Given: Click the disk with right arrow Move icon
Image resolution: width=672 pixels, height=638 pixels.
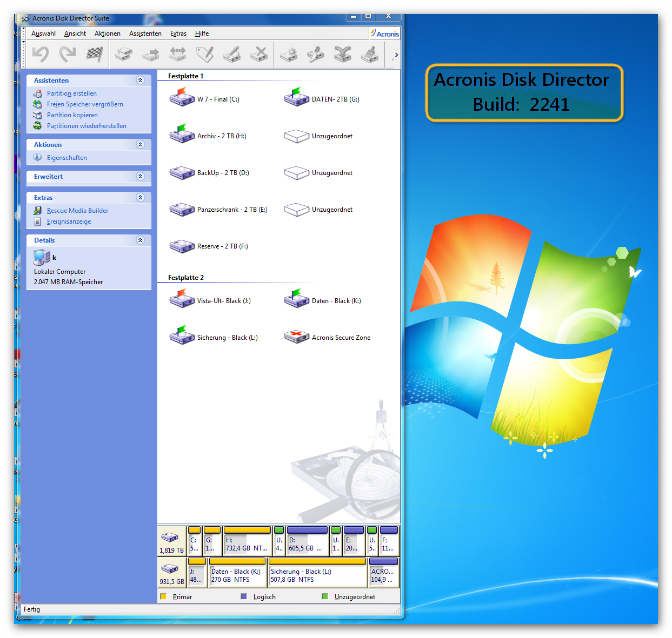Looking at the screenshot, I should point(151,54).
